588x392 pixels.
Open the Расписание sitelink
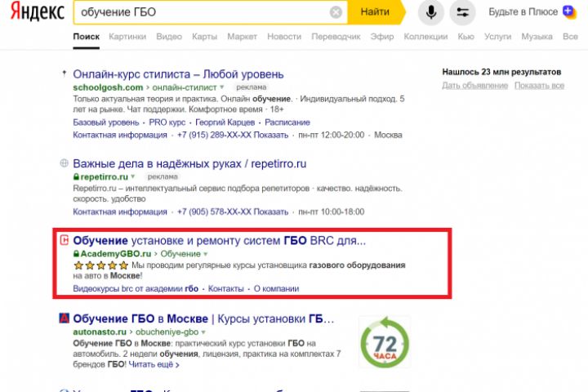pos(287,122)
